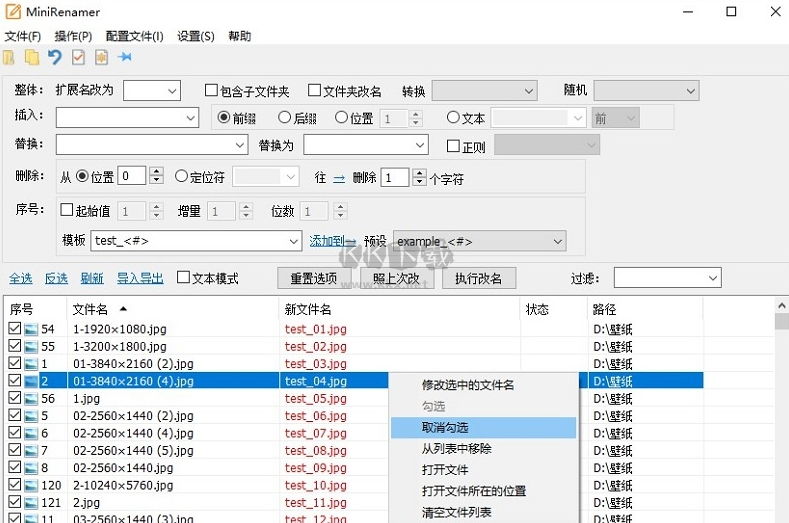
Task: Enable 包含子文件夹 checkbox
Action: pyautogui.click(x=211, y=91)
